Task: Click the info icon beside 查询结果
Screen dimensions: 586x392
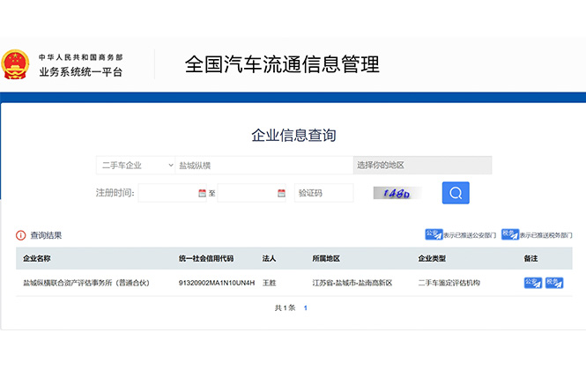Action: point(20,235)
